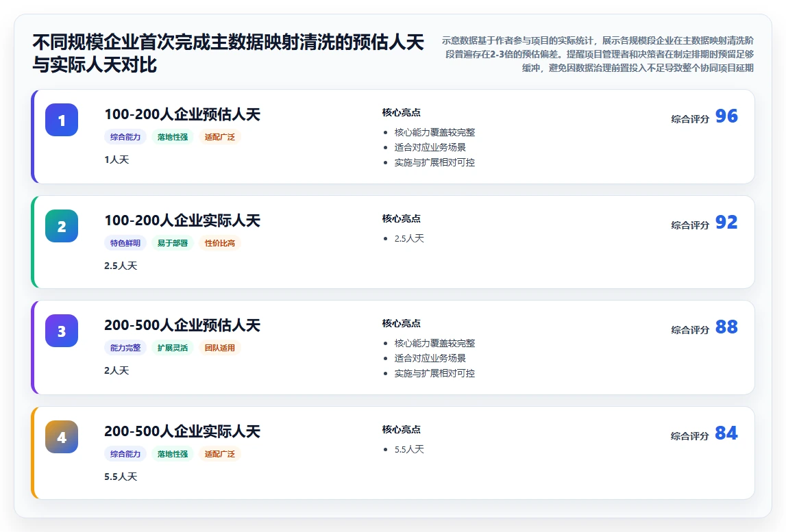Click 落地性强 tag in 200-500人企业实际人天 card
This screenshot has height=532, width=786.
coord(173,454)
